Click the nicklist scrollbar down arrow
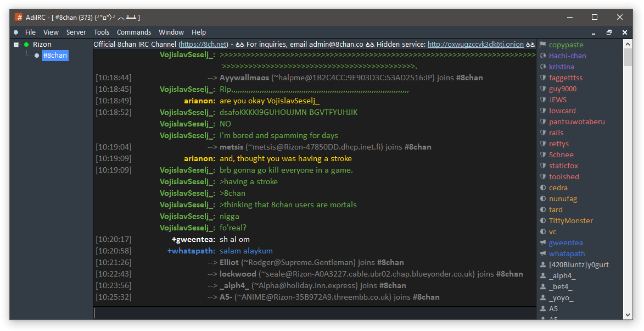Viewport: 644px width, 331px height. pos(628,315)
